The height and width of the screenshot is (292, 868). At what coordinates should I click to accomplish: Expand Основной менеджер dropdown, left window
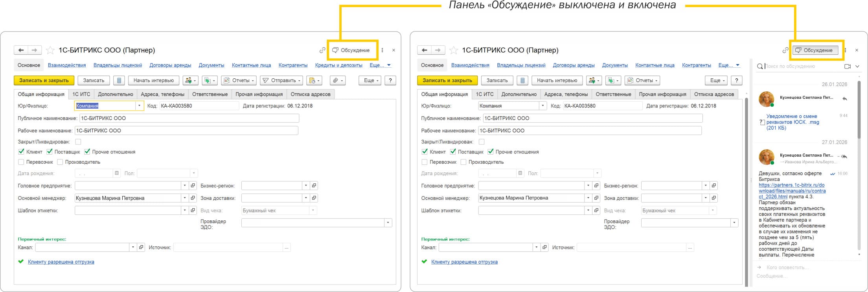[x=185, y=198]
